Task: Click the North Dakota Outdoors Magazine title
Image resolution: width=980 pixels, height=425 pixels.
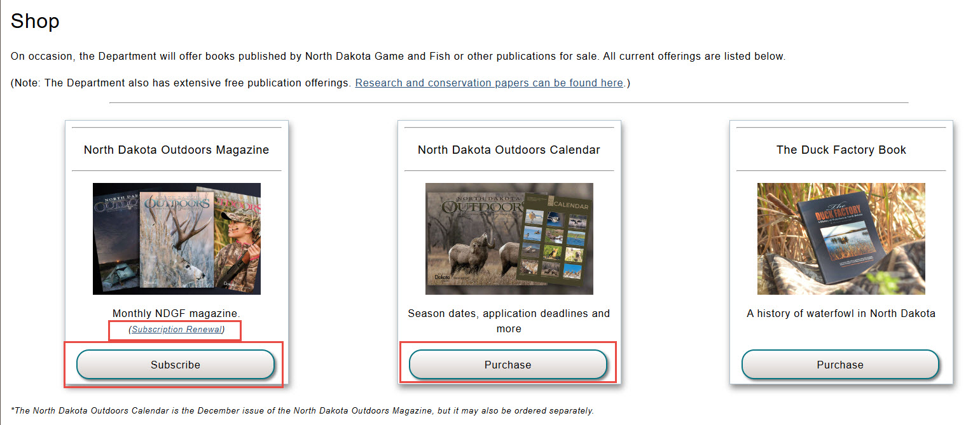Action: coord(176,150)
